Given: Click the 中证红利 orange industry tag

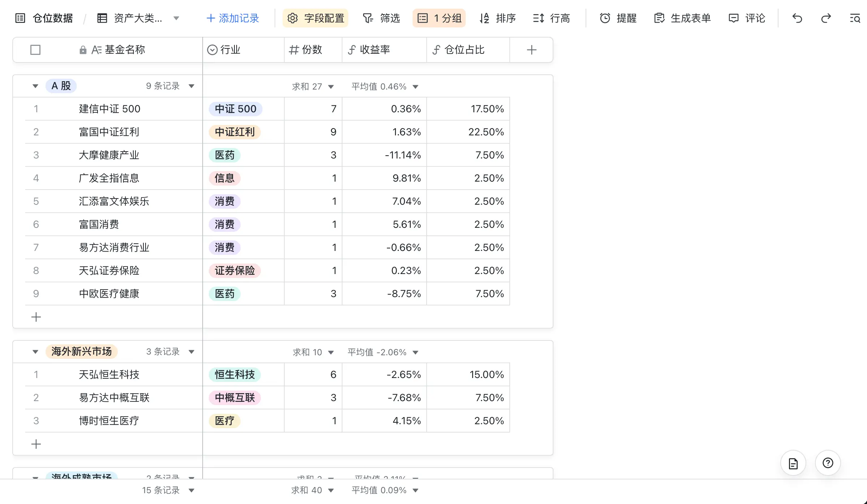Looking at the screenshot, I should point(235,132).
